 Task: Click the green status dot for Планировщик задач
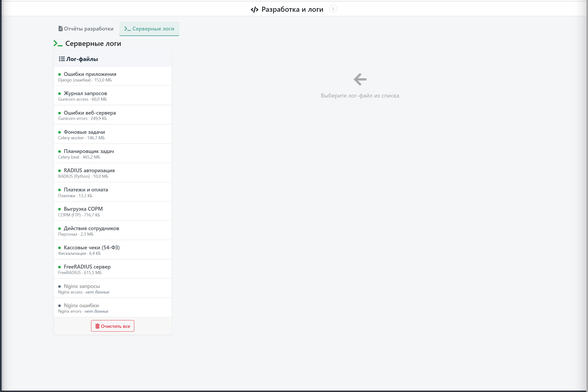coord(59,152)
